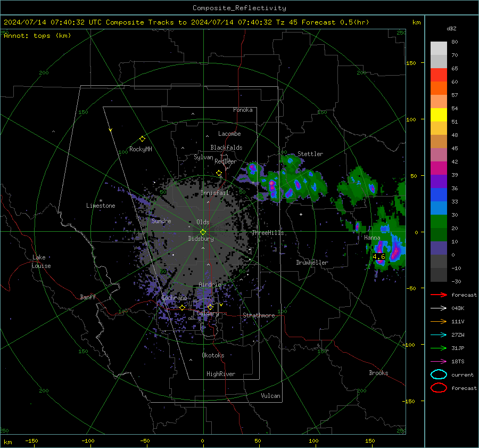Click the orange 111V arrow in legend
This screenshot has height=448, width=479.
click(x=439, y=321)
